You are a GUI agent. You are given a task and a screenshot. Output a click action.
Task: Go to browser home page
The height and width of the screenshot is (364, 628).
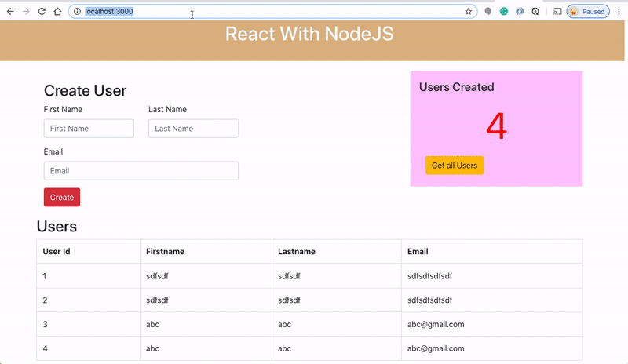[57, 11]
